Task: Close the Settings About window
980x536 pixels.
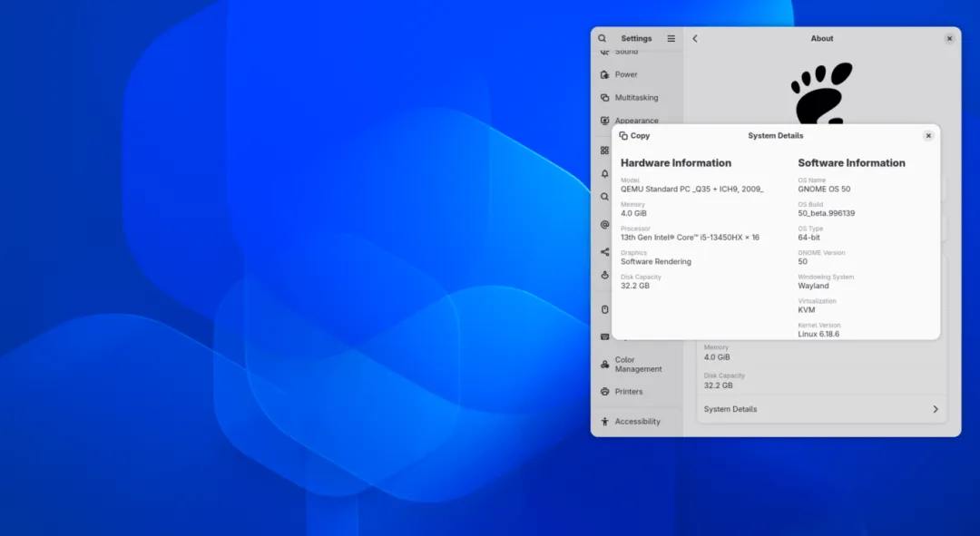Action: [x=949, y=39]
